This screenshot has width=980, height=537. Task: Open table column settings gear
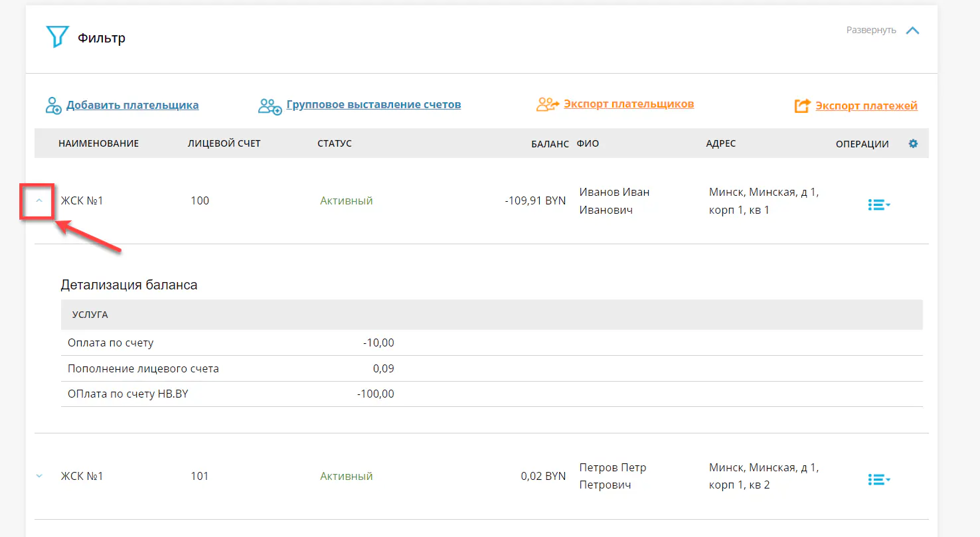coord(913,143)
